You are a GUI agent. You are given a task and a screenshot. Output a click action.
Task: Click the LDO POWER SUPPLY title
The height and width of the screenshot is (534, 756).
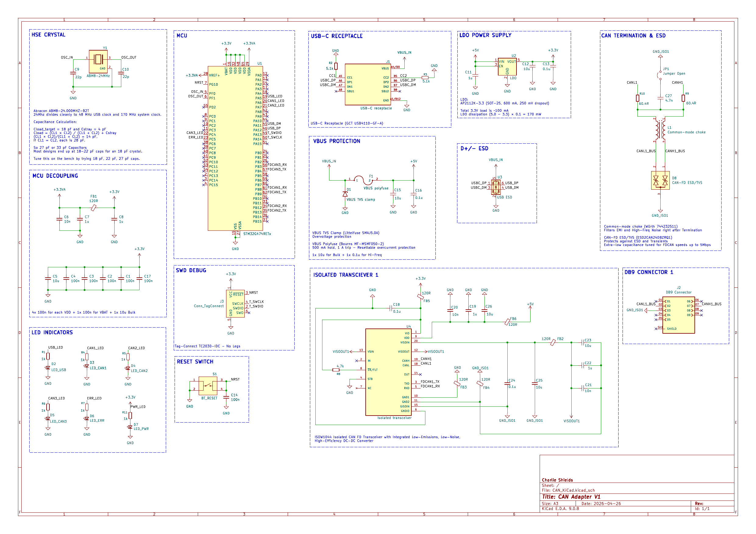[485, 35]
